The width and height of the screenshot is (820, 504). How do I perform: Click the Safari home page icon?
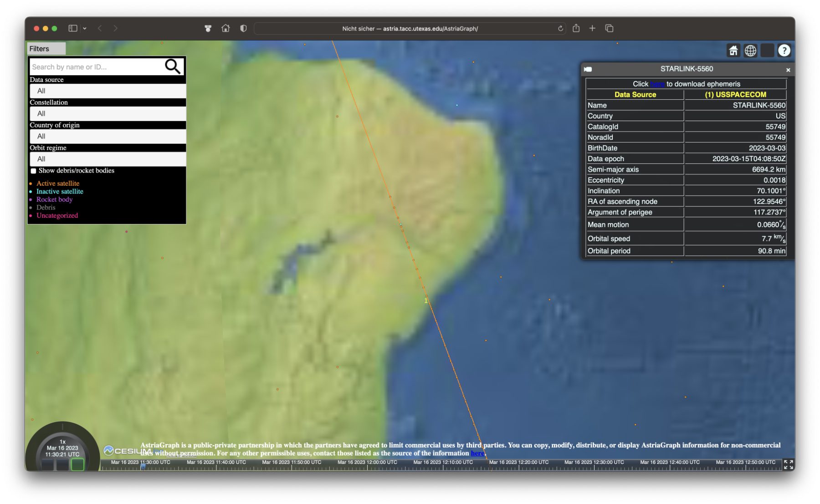[x=225, y=28]
